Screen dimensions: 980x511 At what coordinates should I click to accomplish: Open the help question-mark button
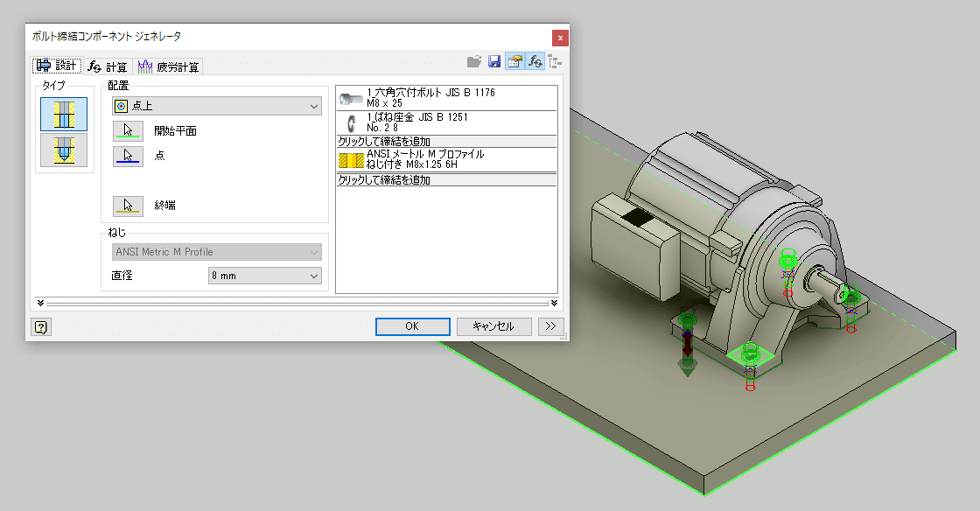pyautogui.click(x=40, y=326)
